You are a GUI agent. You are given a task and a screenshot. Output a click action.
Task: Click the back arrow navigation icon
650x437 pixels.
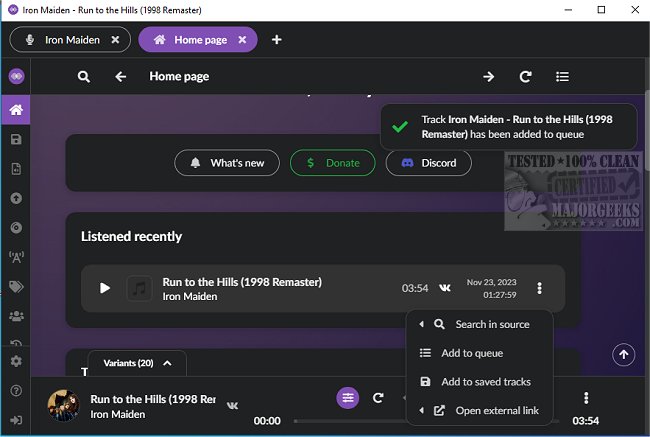[x=121, y=77]
